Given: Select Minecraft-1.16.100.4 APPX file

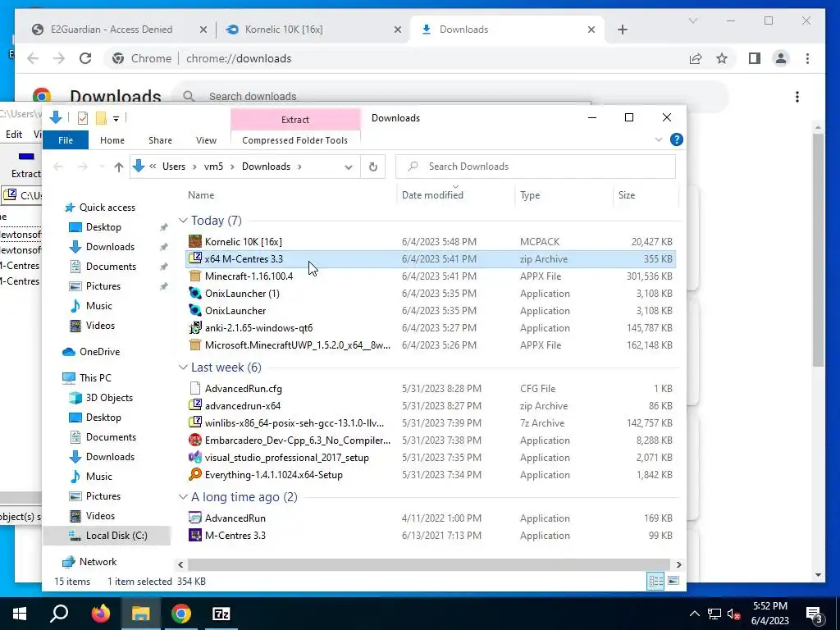Looking at the screenshot, I should pyautogui.click(x=249, y=276).
